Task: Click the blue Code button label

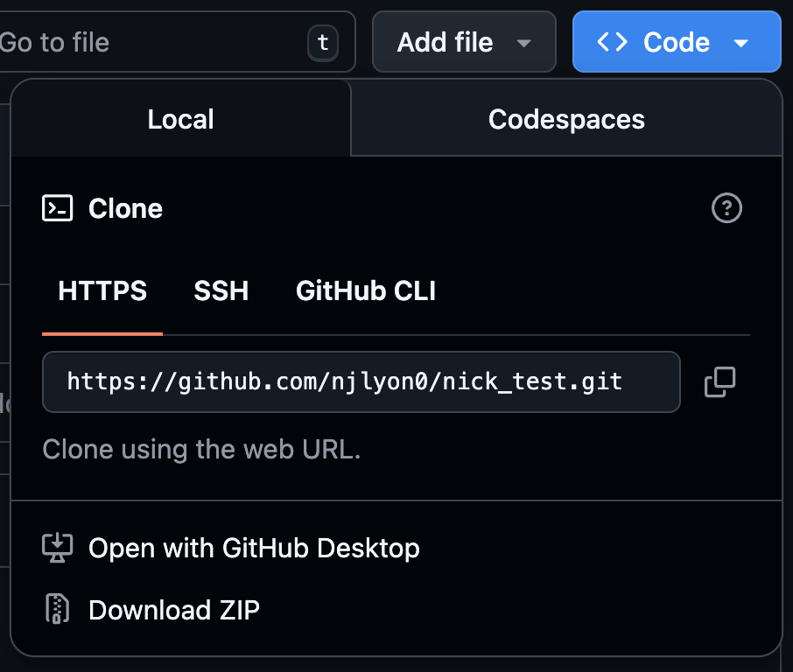Action: pos(677,42)
